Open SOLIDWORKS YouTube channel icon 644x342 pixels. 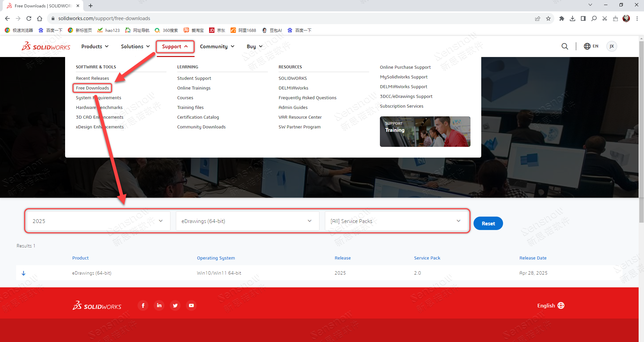pyautogui.click(x=191, y=305)
